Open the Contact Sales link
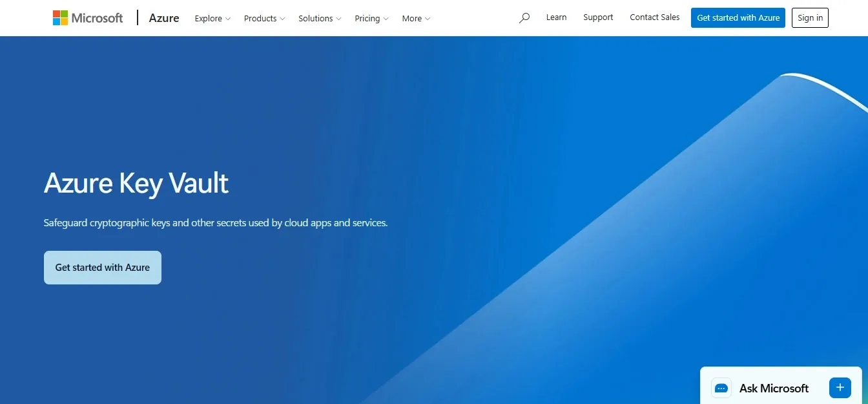The image size is (868, 404). click(x=655, y=17)
